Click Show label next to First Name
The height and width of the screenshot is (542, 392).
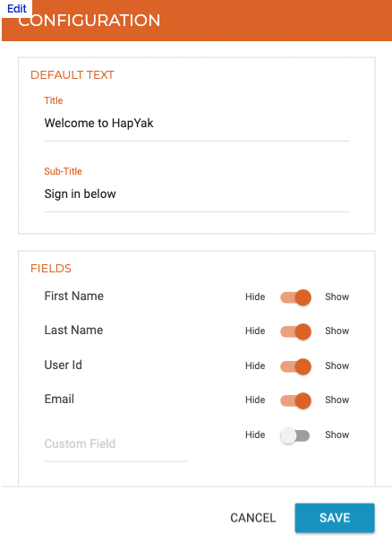point(337,297)
